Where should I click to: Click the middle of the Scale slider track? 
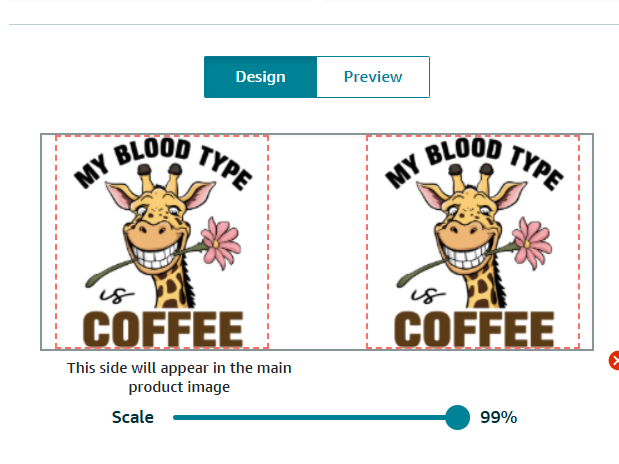(x=314, y=417)
